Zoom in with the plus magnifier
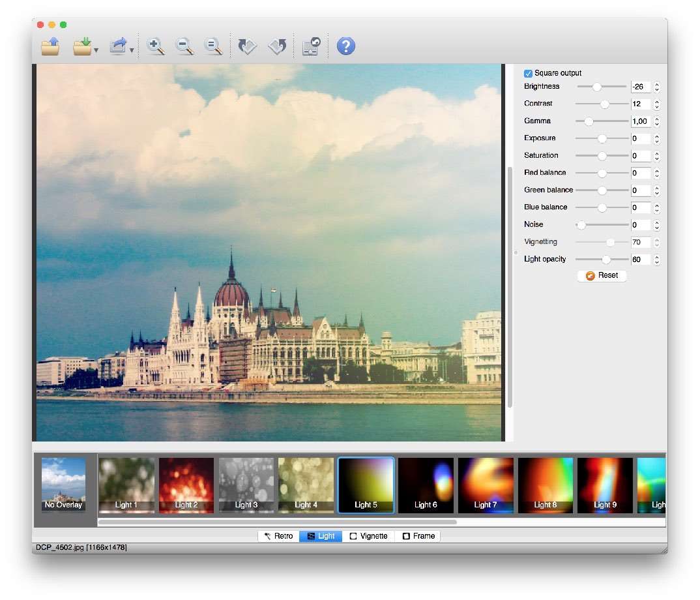Image resolution: width=700 pixels, height=600 pixels. point(155,46)
